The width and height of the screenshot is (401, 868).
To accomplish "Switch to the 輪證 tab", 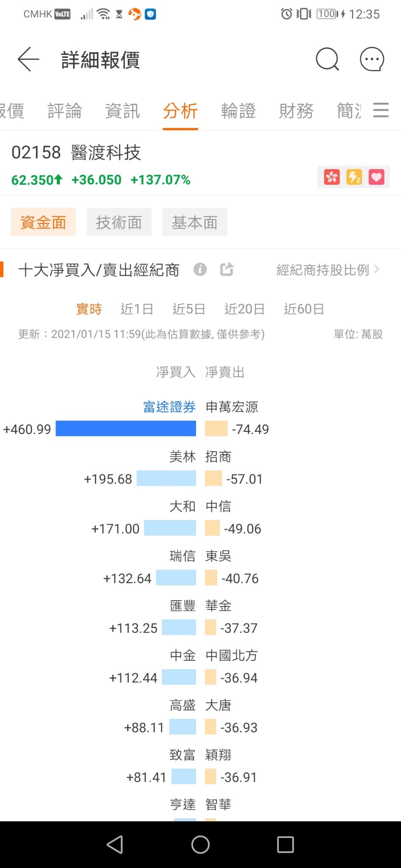I will click(238, 111).
